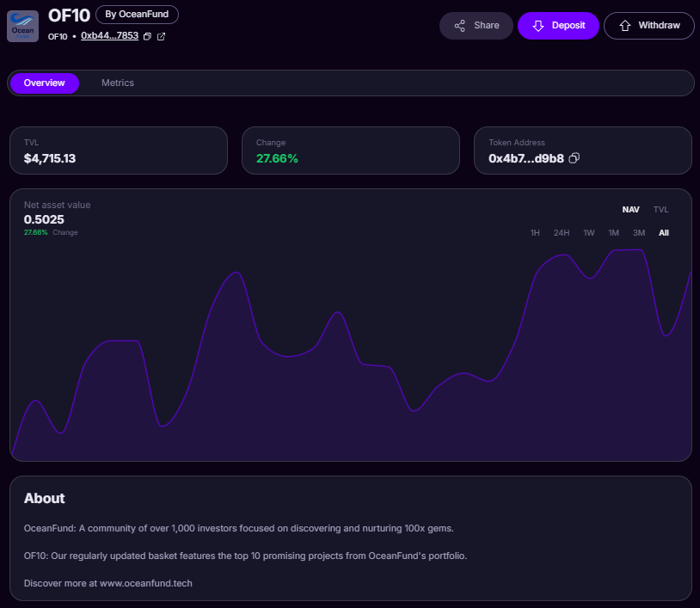Click the TVL value $4,715.13

pos(50,158)
